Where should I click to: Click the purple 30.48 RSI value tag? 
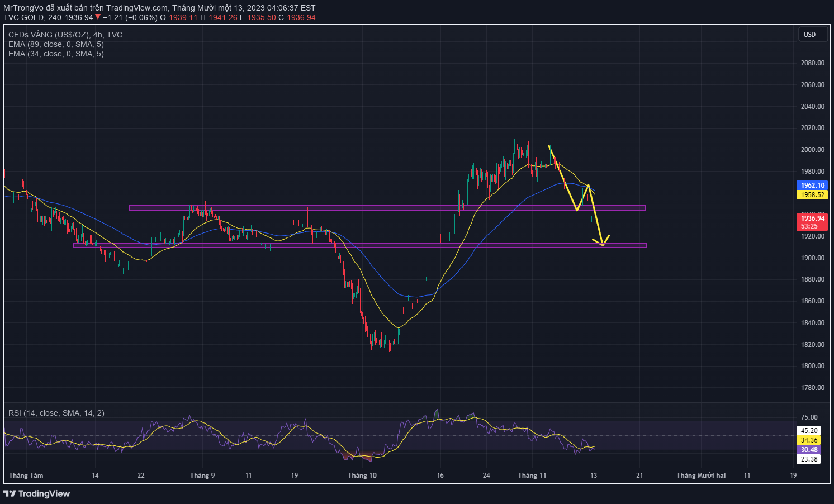(809, 450)
